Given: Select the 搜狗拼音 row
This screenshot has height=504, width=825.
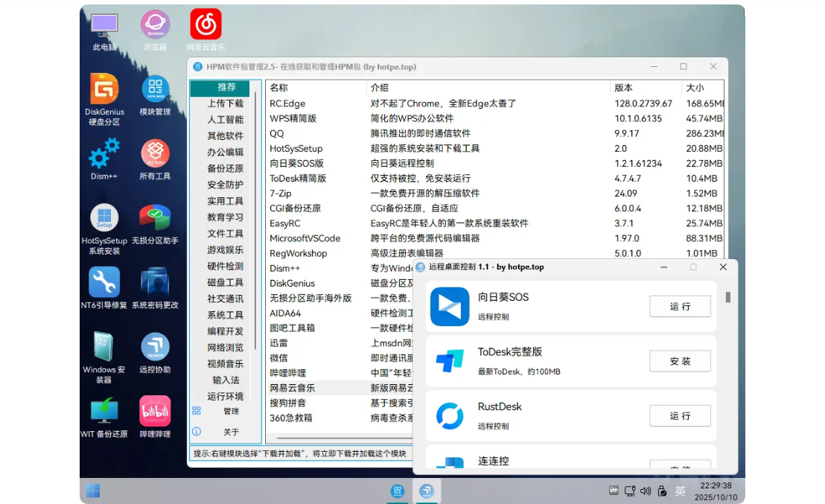Looking at the screenshot, I should (340, 403).
